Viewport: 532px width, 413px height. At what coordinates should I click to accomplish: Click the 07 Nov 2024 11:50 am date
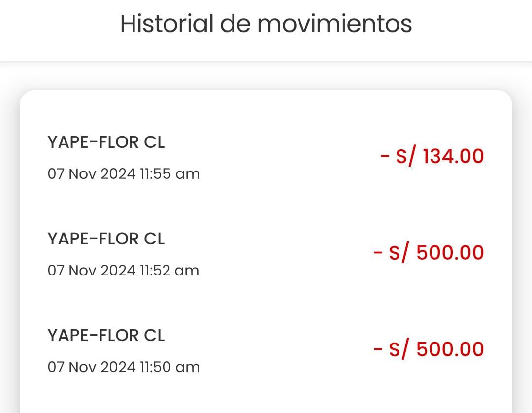click(x=124, y=367)
